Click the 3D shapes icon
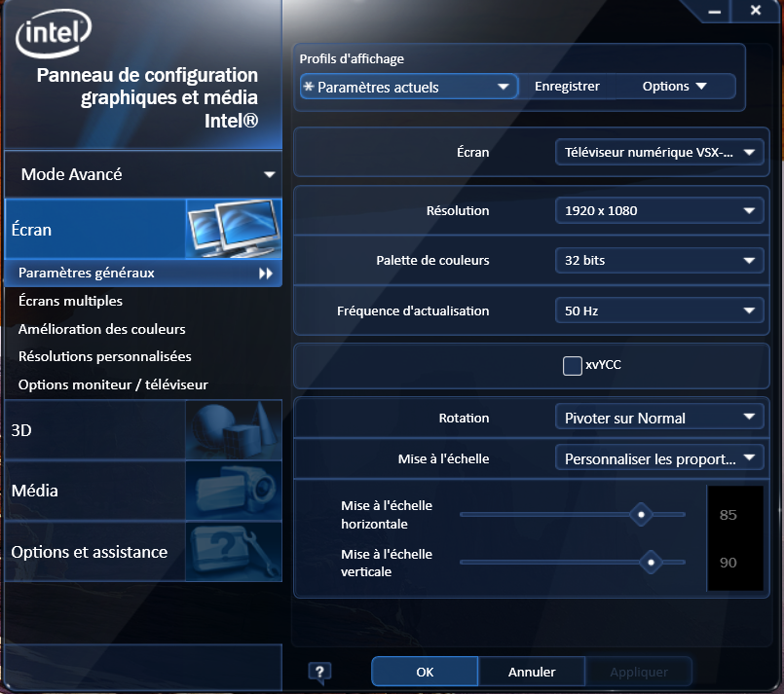This screenshot has width=784, height=694. [x=234, y=430]
